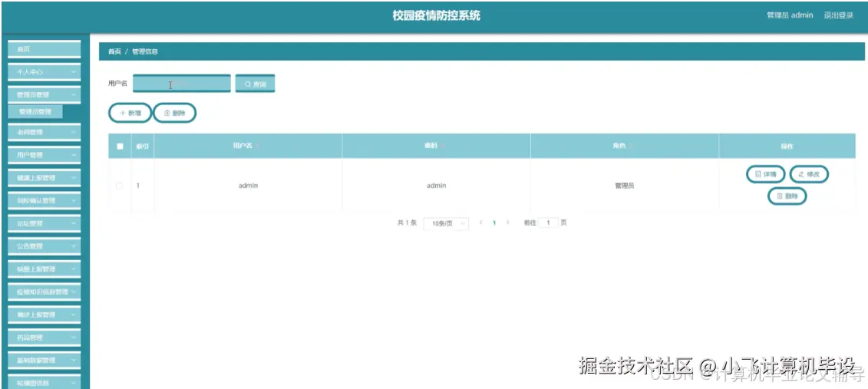
Task: Click the 删除 batch delete button above table
Action: 174,113
